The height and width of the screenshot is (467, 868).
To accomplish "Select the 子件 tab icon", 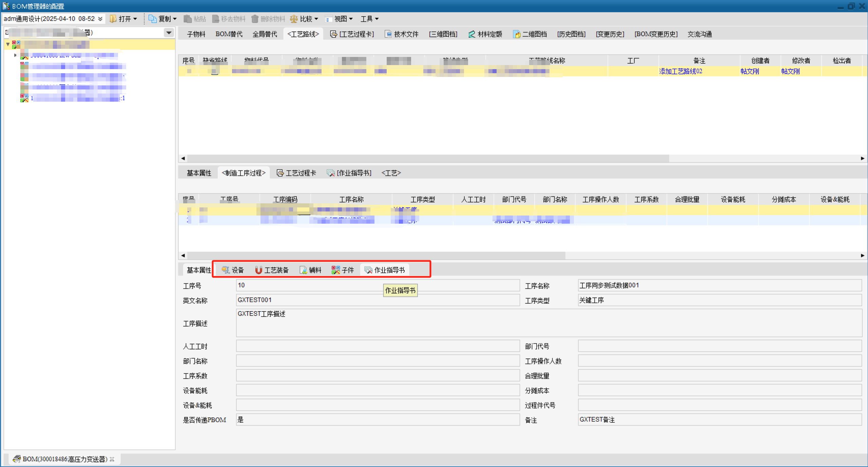I will (x=335, y=270).
